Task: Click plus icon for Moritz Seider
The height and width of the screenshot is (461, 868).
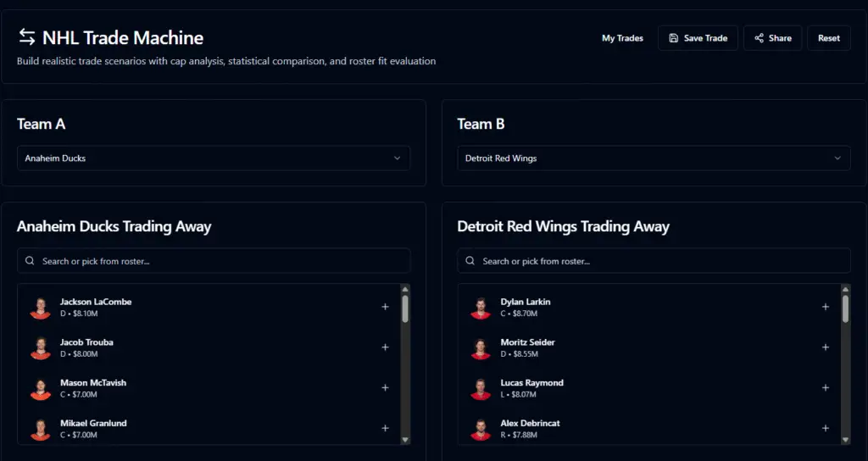Action: [x=825, y=347]
